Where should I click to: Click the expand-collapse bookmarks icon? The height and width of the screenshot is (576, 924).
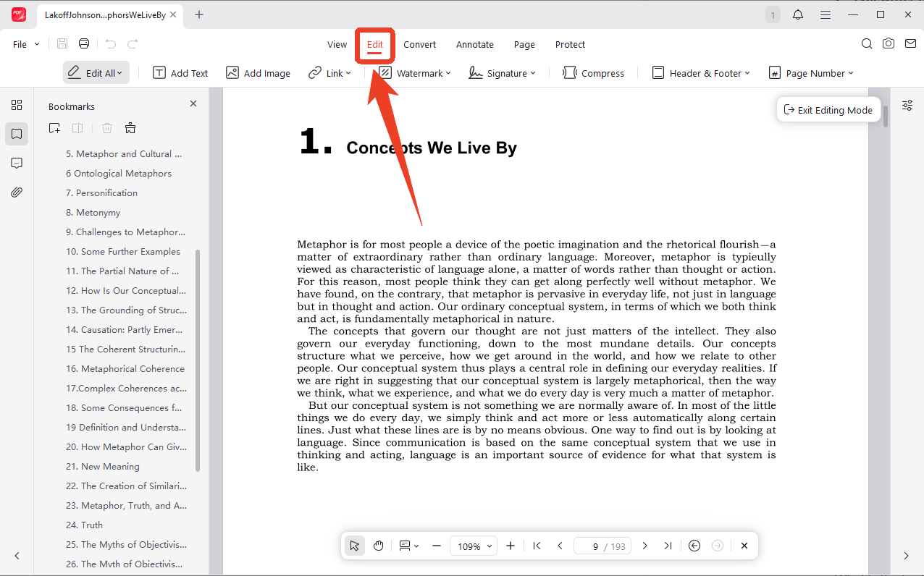tap(130, 128)
